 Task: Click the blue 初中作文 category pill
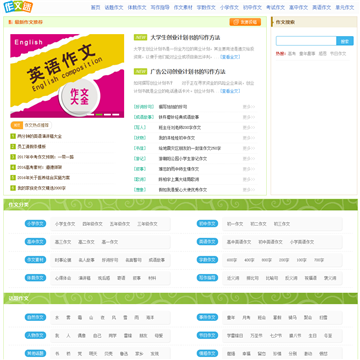pyautogui.click(x=207, y=223)
